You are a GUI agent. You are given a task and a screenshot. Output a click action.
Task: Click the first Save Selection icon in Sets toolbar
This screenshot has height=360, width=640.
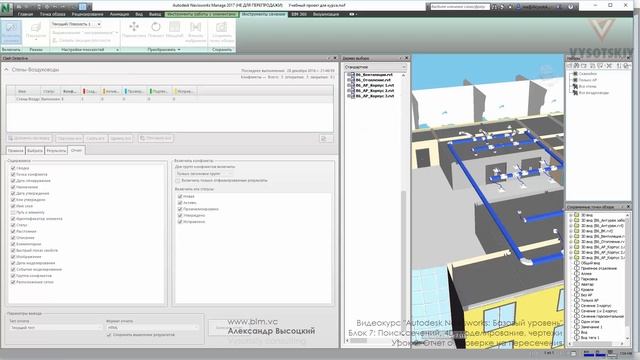[571, 66]
